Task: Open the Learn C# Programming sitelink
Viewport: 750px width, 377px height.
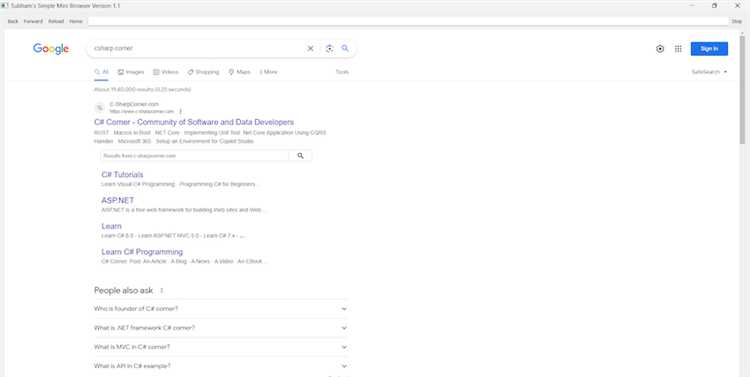Action: point(142,252)
